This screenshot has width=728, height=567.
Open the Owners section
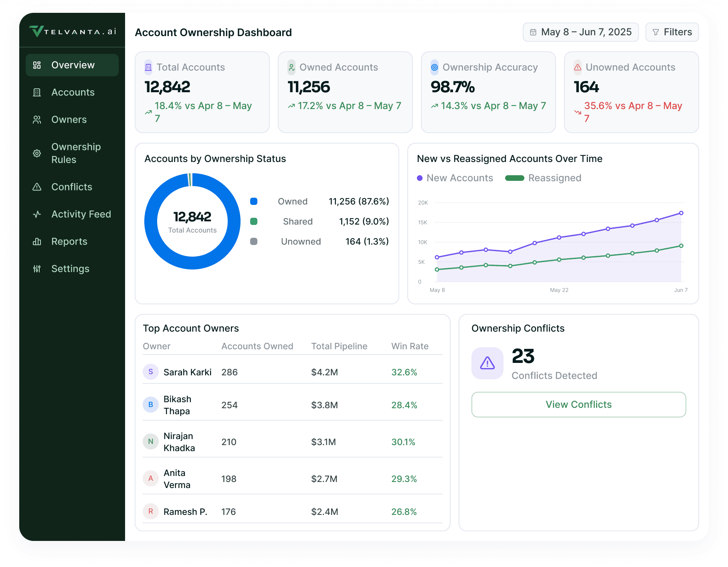click(72, 119)
